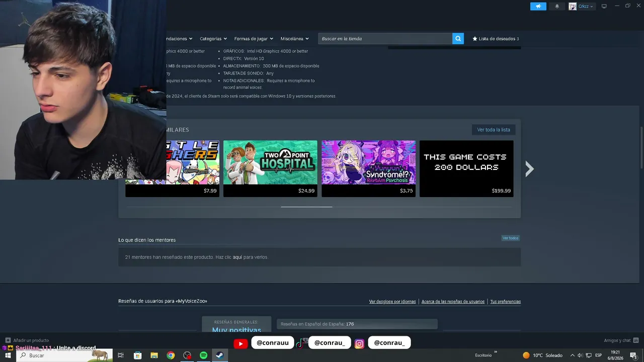Open OBS Studio from the taskbar
This screenshot has height=362, width=644.
coord(187,355)
